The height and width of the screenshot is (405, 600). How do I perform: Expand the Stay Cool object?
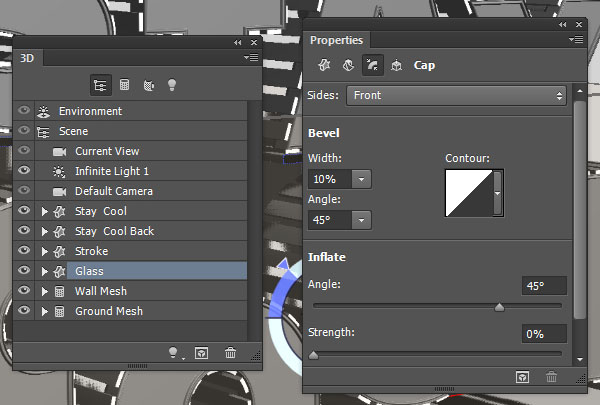[x=44, y=211]
